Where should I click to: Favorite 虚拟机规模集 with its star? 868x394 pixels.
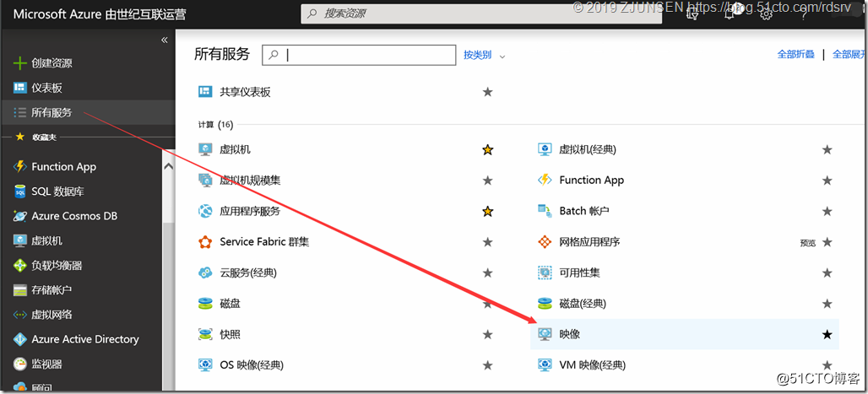[488, 181]
